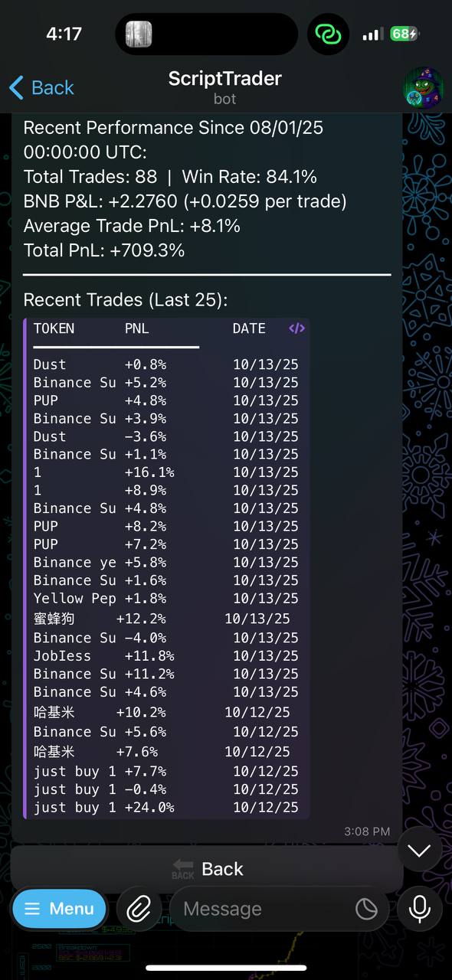Click the </> code icon on the trades table
This screenshot has height=980, width=452.
pyautogui.click(x=296, y=328)
